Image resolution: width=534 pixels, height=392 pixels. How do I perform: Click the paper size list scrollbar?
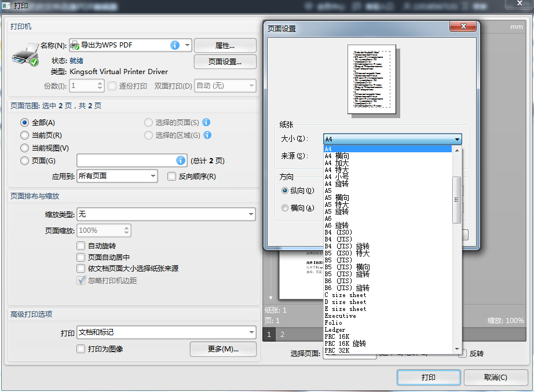[x=457, y=197]
